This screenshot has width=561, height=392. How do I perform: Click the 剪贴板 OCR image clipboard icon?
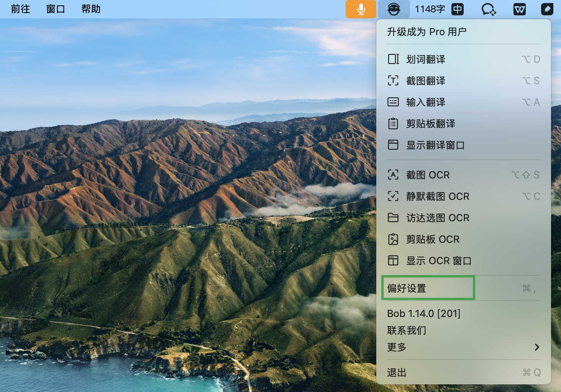pos(393,239)
